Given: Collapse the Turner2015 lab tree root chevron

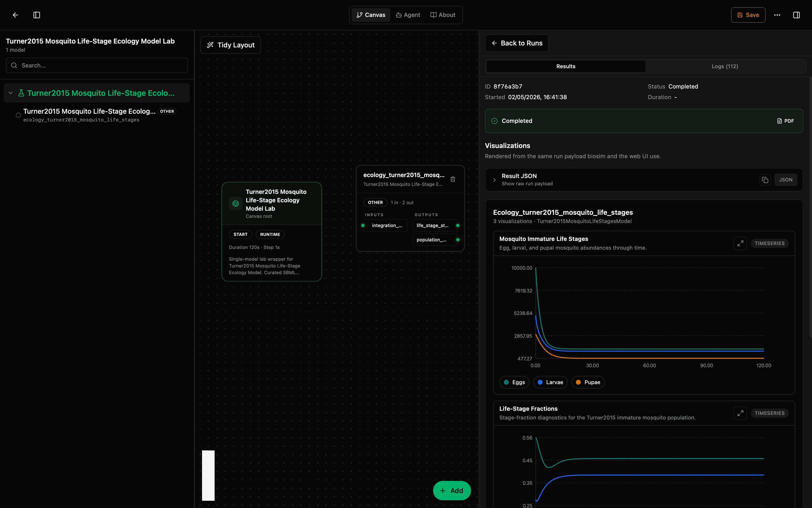Looking at the screenshot, I should pyautogui.click(x=11, y=93).
